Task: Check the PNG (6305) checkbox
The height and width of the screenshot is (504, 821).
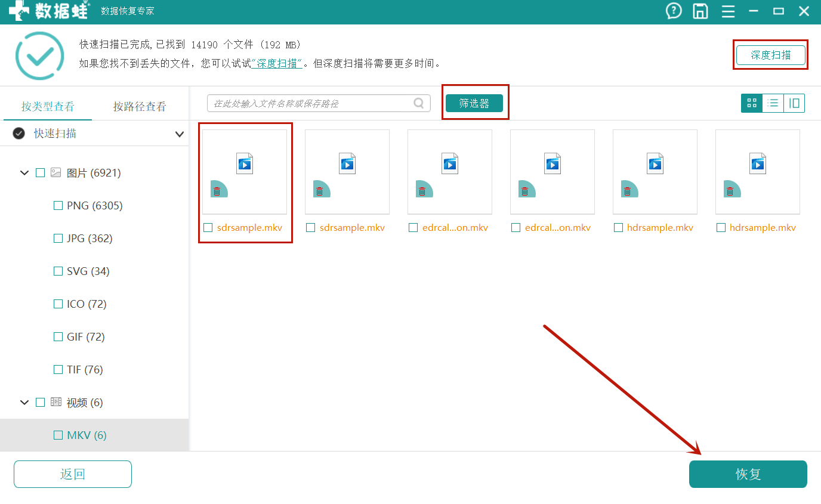Action: [x=58, y=206]
